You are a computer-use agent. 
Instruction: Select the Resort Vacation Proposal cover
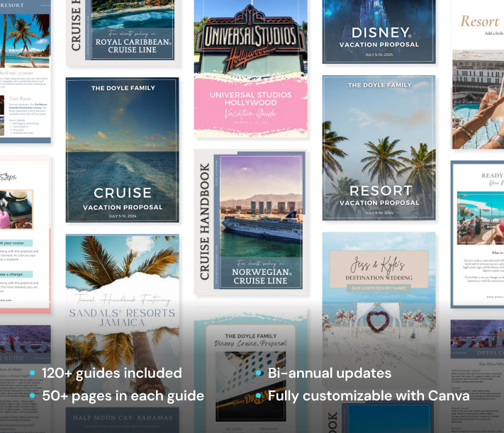coord(379,148)
